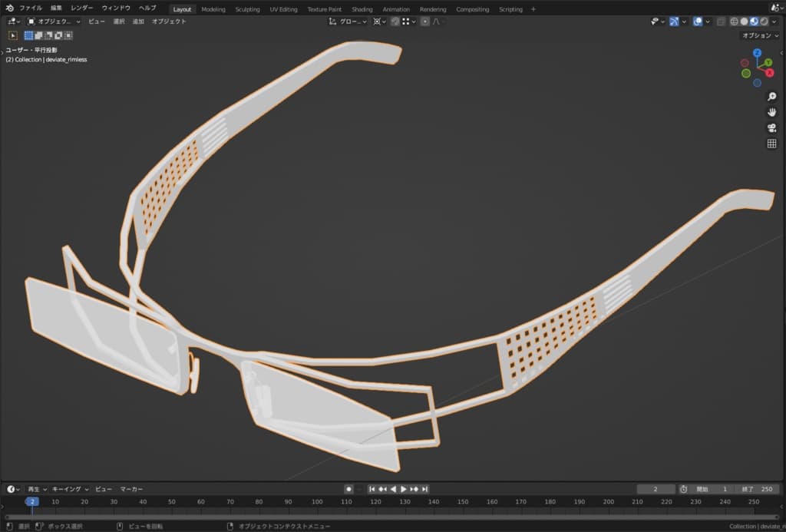Toggle proportional editing button

(x=425, y=21)
